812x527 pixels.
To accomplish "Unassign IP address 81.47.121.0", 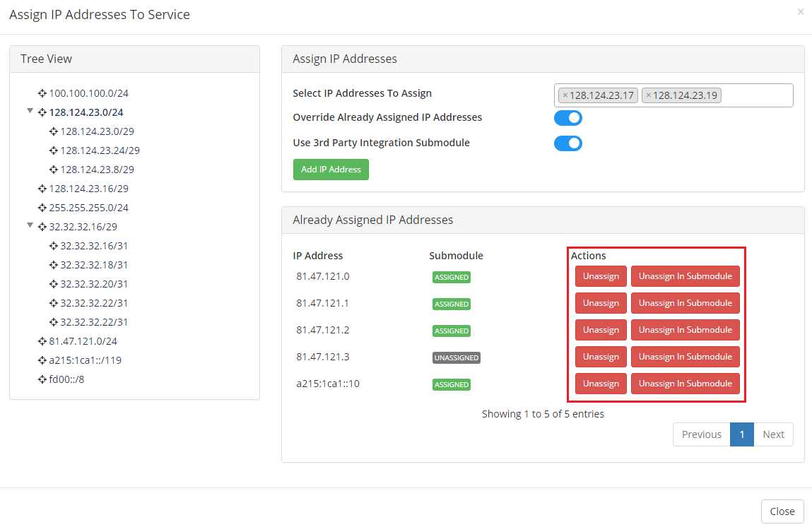I will click(601, 276).
